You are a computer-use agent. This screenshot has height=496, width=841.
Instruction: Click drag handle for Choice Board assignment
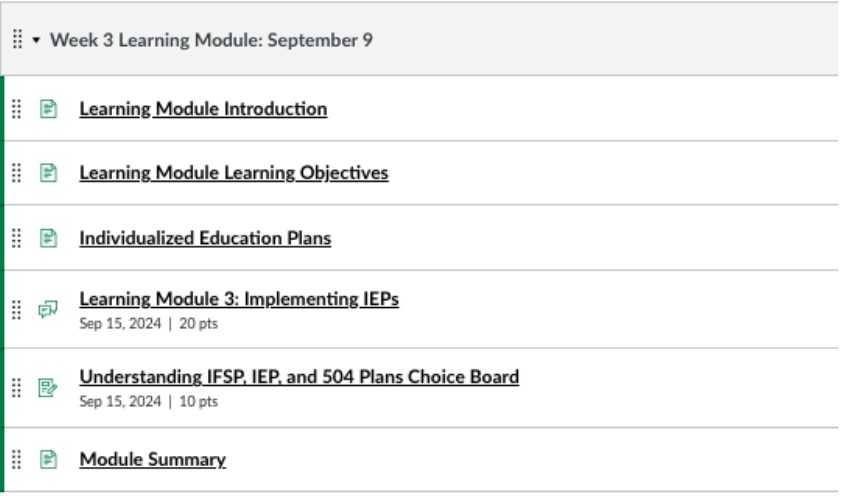pyautogui.click(x=17, y=388)
